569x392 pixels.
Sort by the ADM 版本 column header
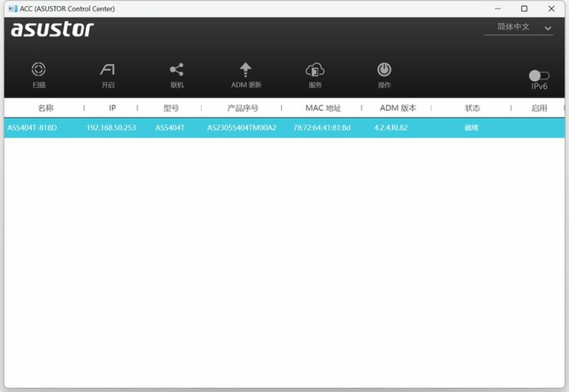(398, 108)
